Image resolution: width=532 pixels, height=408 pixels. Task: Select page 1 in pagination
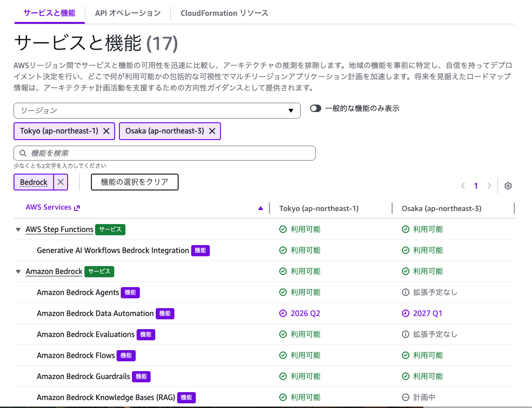pos(476,186)
